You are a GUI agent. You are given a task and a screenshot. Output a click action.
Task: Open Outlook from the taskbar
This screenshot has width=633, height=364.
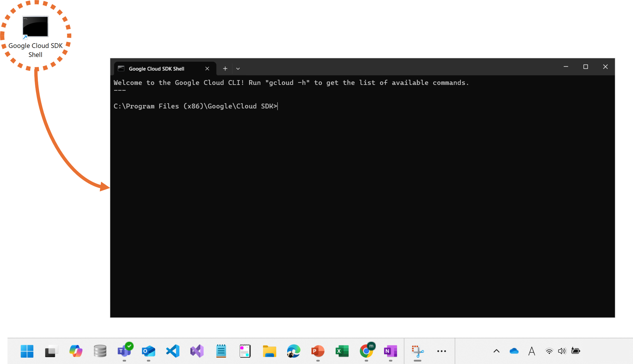pyautogui.click(x=148, y=351)
